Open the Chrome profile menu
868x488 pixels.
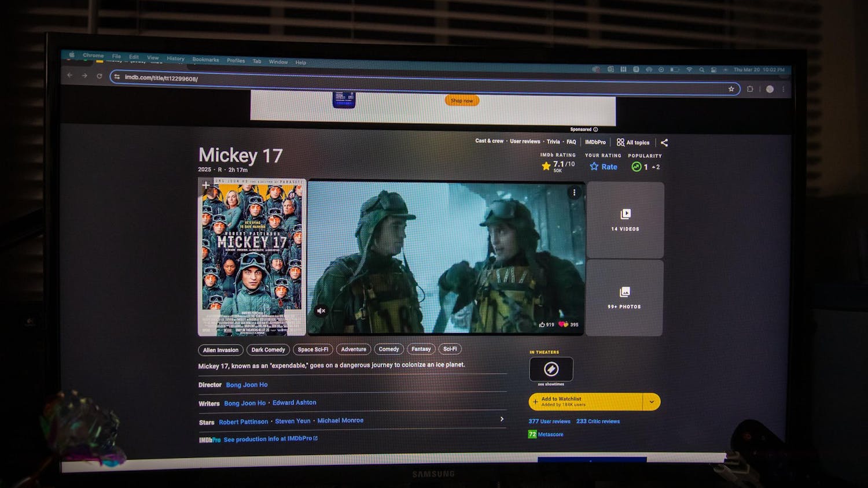tap(770, 90)
